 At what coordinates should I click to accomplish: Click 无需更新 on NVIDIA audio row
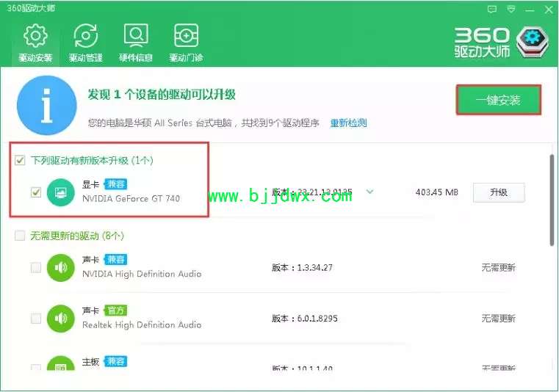[498, 268]
